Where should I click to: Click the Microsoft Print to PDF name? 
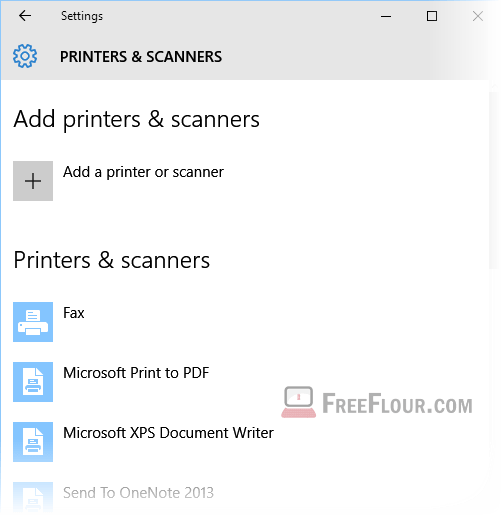point(136,373)
